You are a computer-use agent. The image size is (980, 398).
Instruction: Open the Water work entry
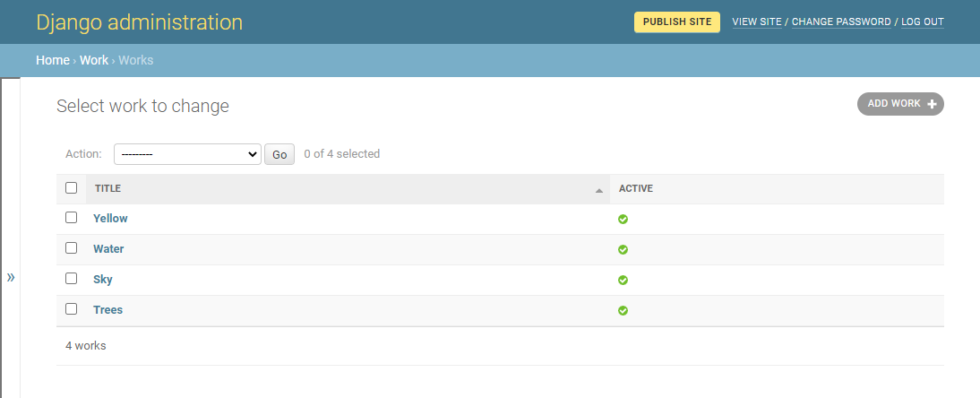(108, 249)
